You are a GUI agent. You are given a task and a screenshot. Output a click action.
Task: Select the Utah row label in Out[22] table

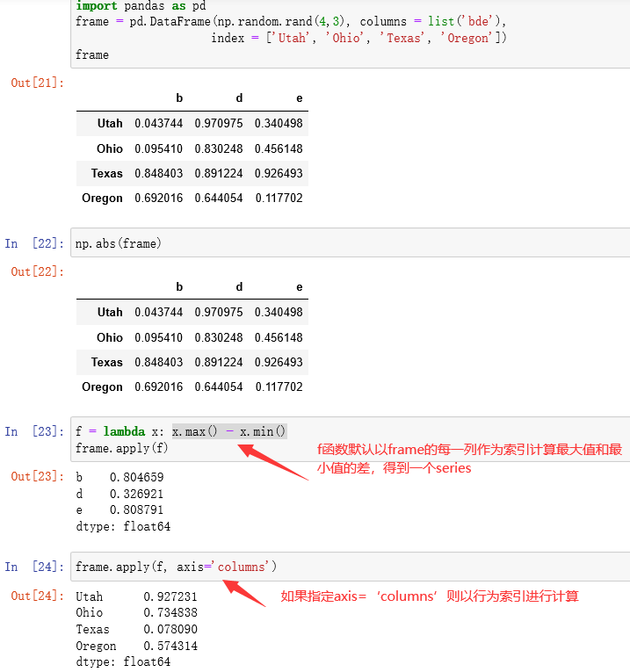(x=110, y=312)
